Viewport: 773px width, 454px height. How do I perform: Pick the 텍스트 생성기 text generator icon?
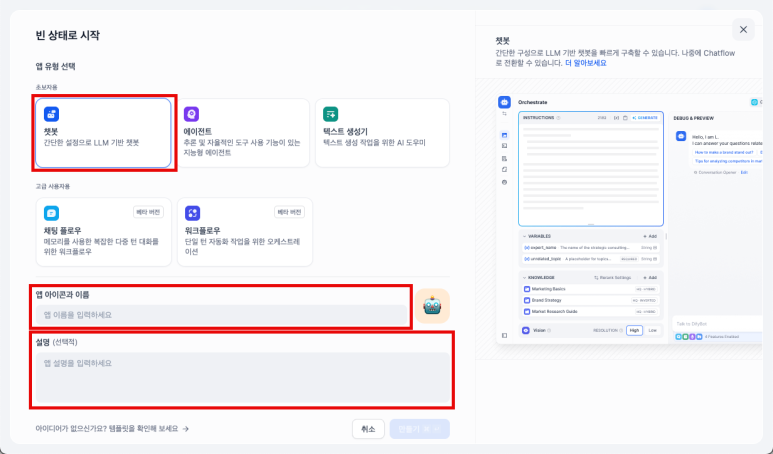coord(330,114)
